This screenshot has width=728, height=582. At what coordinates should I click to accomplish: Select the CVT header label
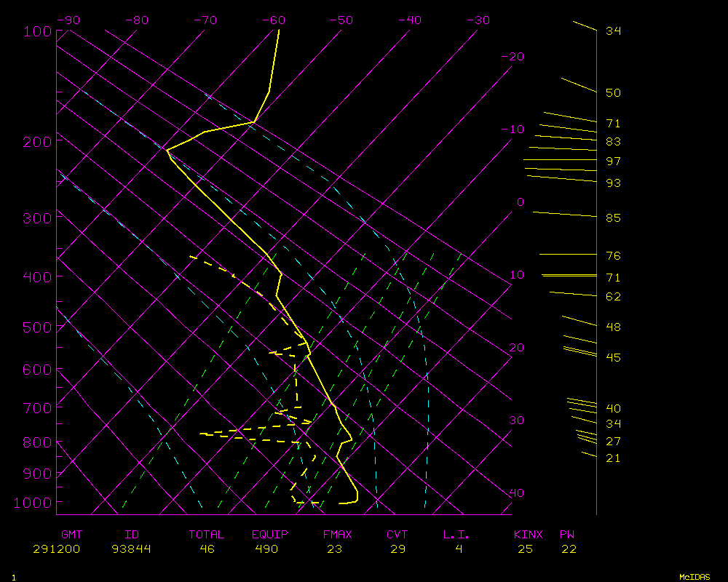397,535
